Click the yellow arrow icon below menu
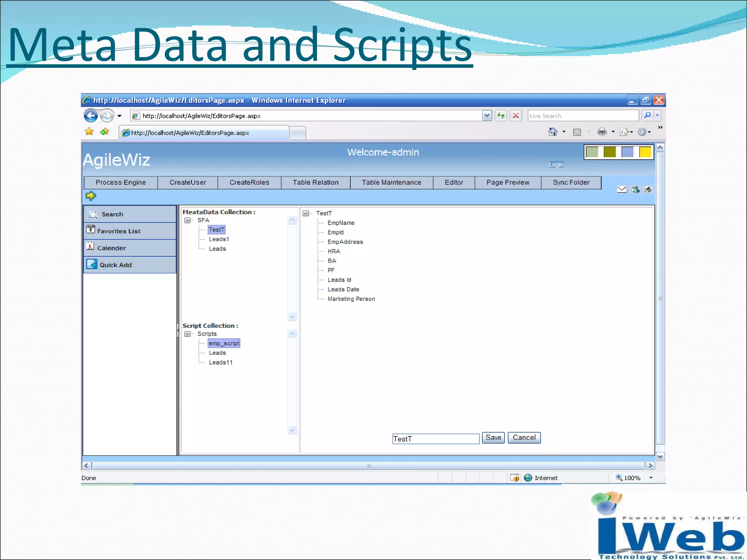The height and width of the screenshot is (560, 747). tap(90, 196)
